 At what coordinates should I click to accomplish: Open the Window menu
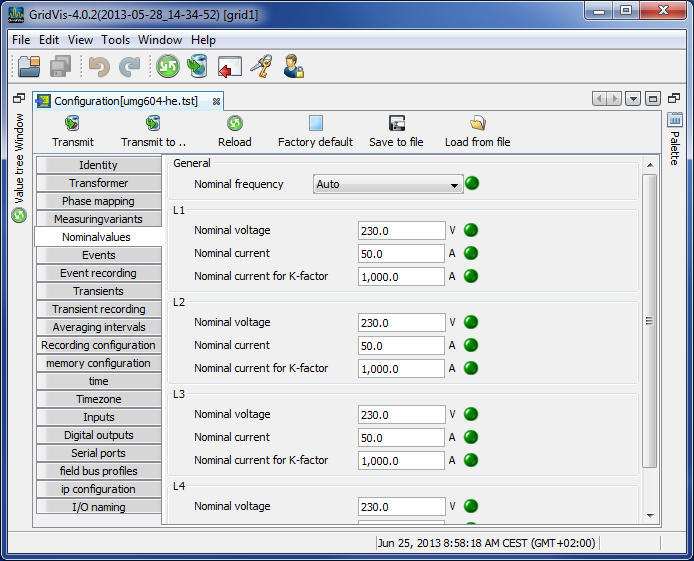click(160, 40)
